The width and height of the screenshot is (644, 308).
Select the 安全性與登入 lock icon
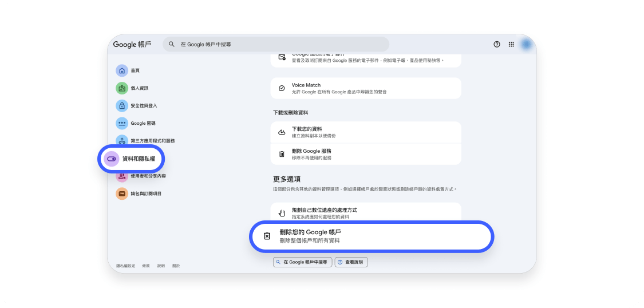pos(121,105)
